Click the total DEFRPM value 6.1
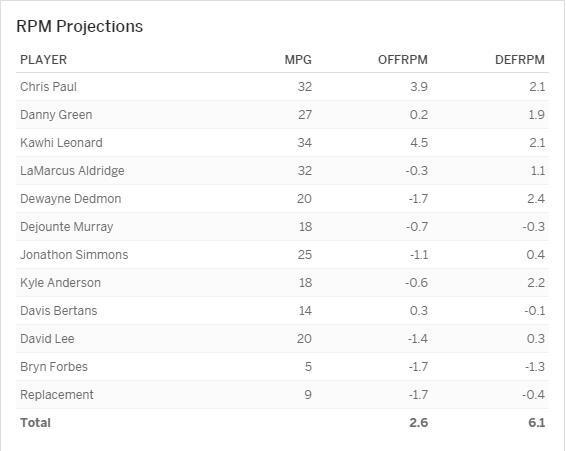Viewport: 566px width, 451px height. pos(536,422)
